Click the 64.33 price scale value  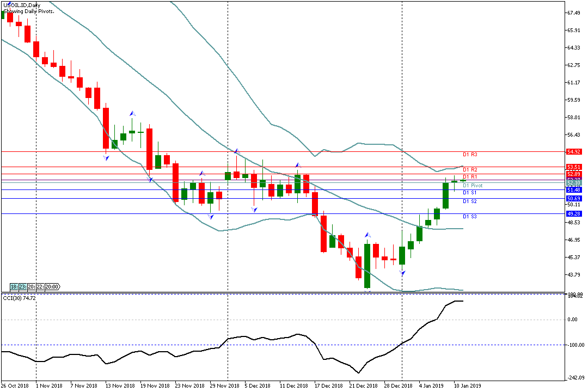click(x=574, y=48)
